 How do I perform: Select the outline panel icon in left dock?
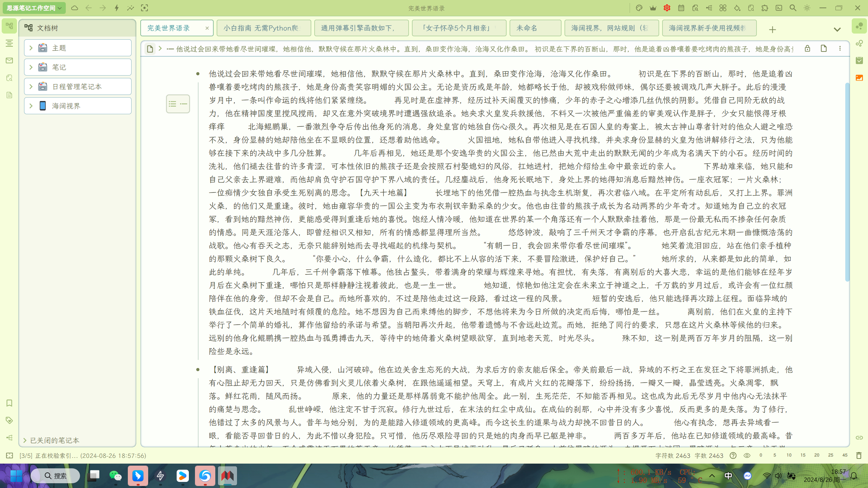[x=9, y=43]
